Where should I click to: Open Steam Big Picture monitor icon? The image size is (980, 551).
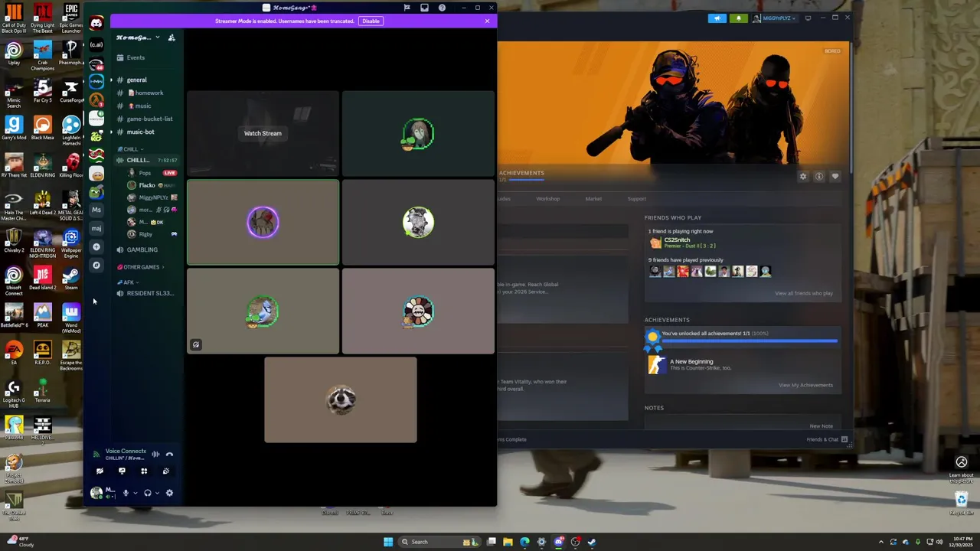(808, 18)
